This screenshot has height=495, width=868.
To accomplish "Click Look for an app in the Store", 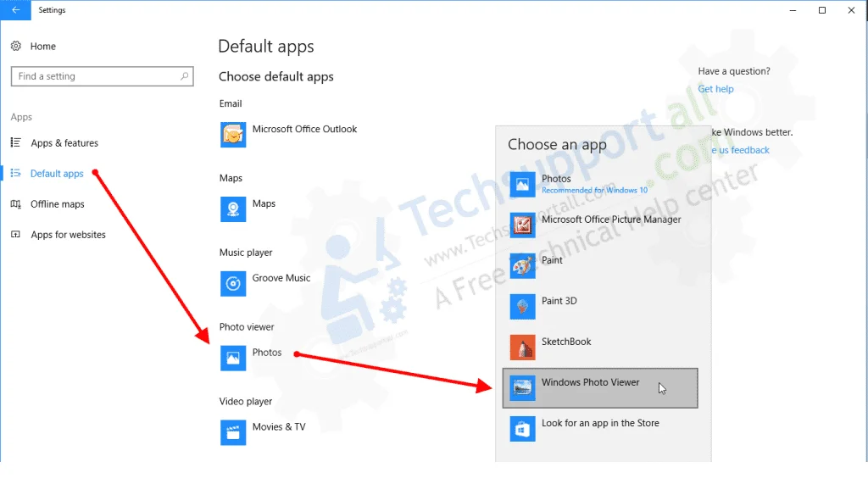I will click(600, 429).
